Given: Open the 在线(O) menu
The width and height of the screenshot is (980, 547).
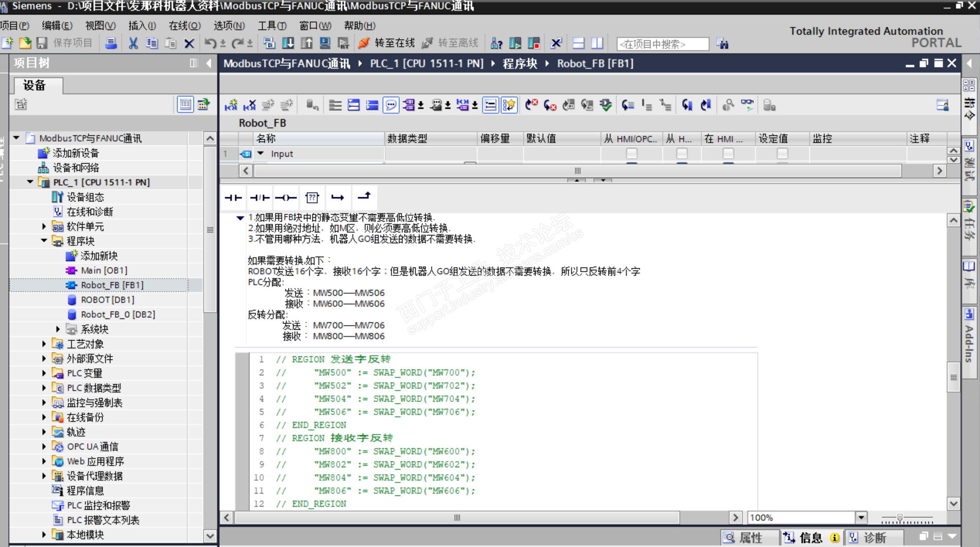Looking at the screenshot, I should (184, 25).
